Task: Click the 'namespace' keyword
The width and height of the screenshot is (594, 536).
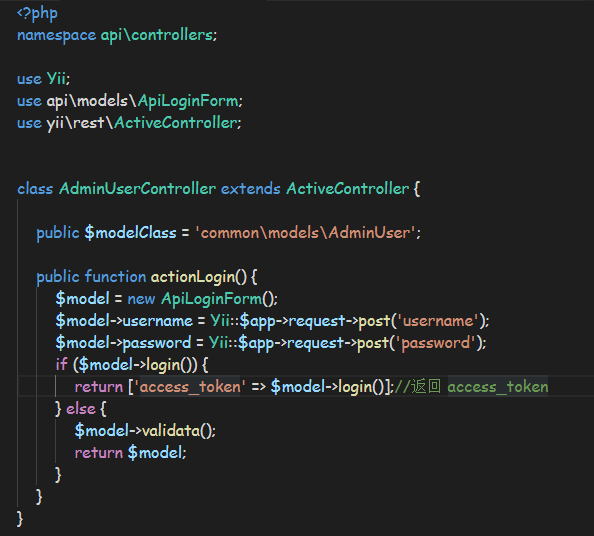Action: (x=56, y=35)
